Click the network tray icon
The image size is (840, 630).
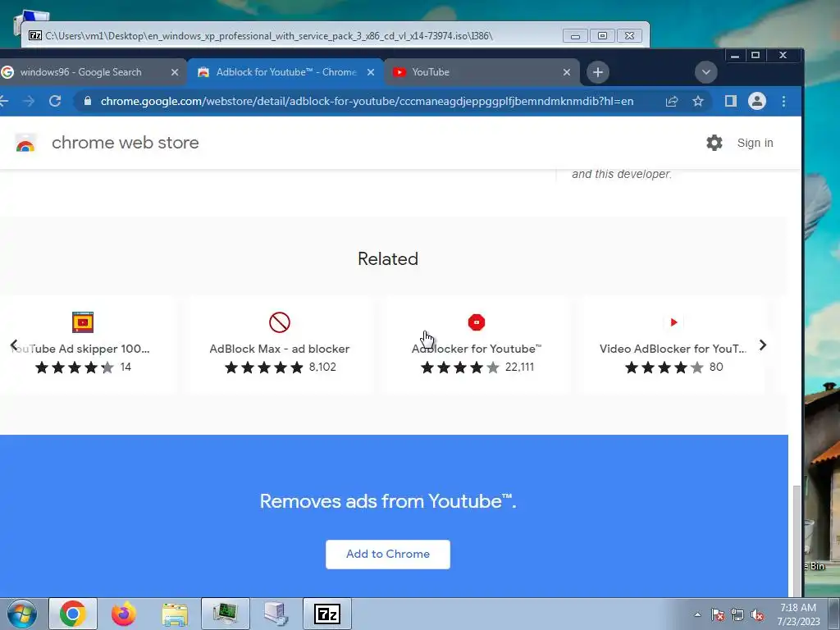coord(737,614)
